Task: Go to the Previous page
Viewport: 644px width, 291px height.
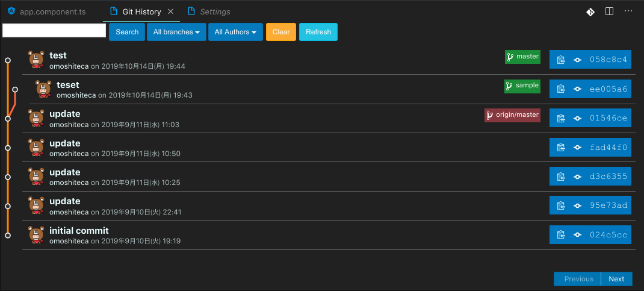Action: click(x=578, y=279)
